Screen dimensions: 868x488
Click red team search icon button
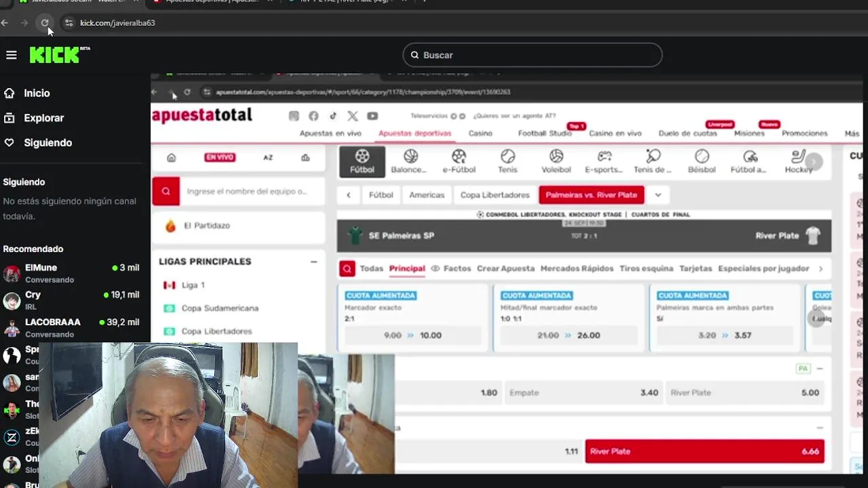(166, 191)
